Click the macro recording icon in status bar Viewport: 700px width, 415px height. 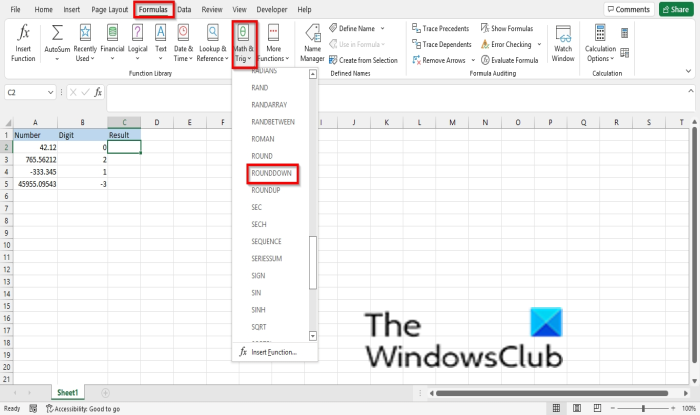coord(33,408)
